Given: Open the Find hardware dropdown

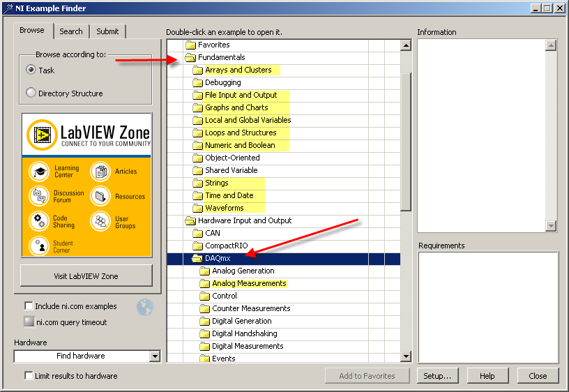Looking at the screenshot, I should tap(155, 356).
